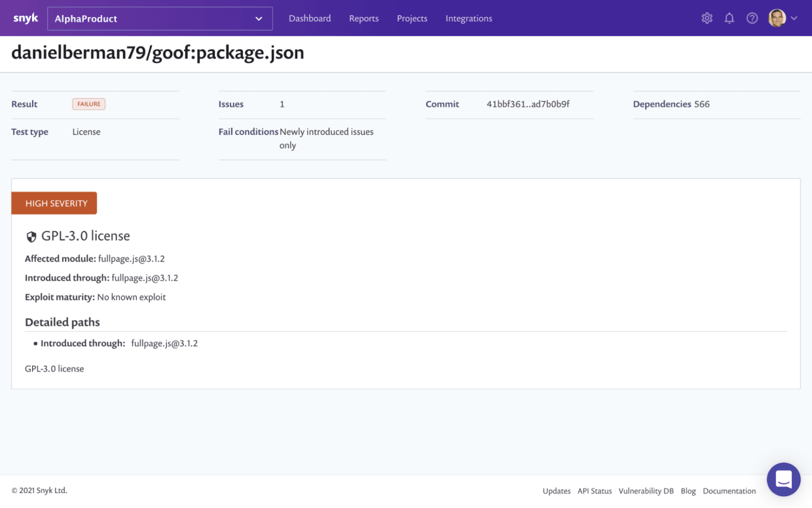Open the Reports tab
812x508 pixels.
[x=363, y=18]
